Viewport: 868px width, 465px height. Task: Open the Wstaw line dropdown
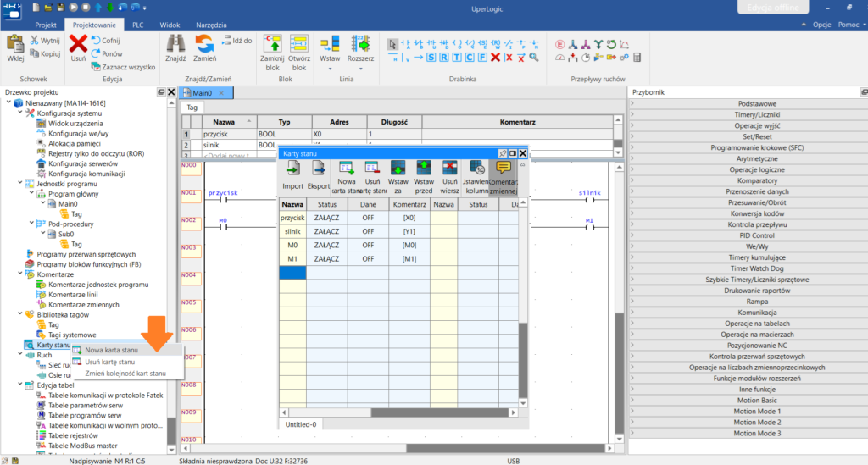click(330, 69)
